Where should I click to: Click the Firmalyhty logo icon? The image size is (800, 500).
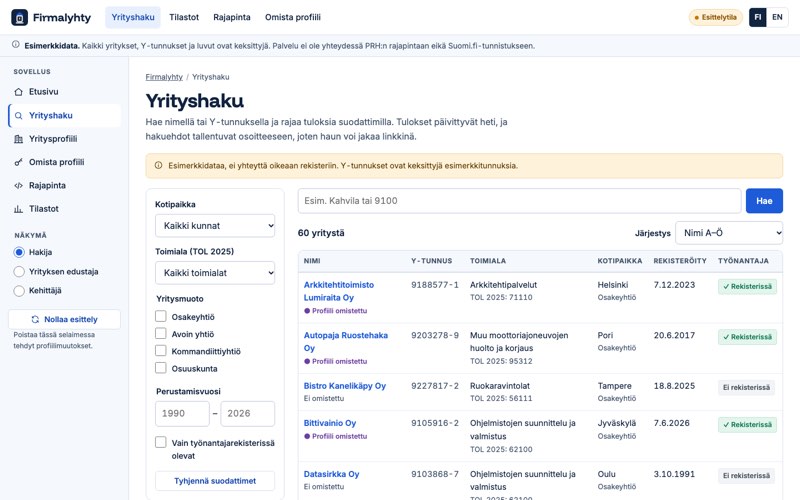tap(19, 17)
